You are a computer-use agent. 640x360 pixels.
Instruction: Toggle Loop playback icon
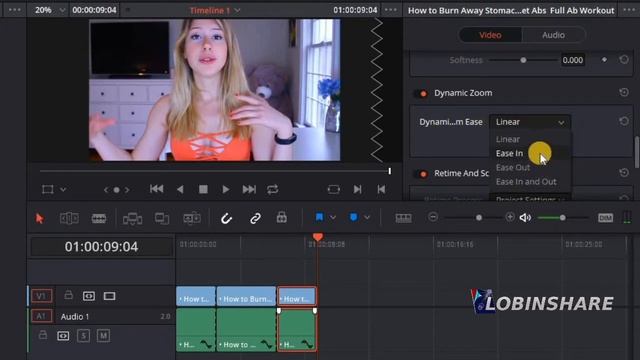pos(273,189)
